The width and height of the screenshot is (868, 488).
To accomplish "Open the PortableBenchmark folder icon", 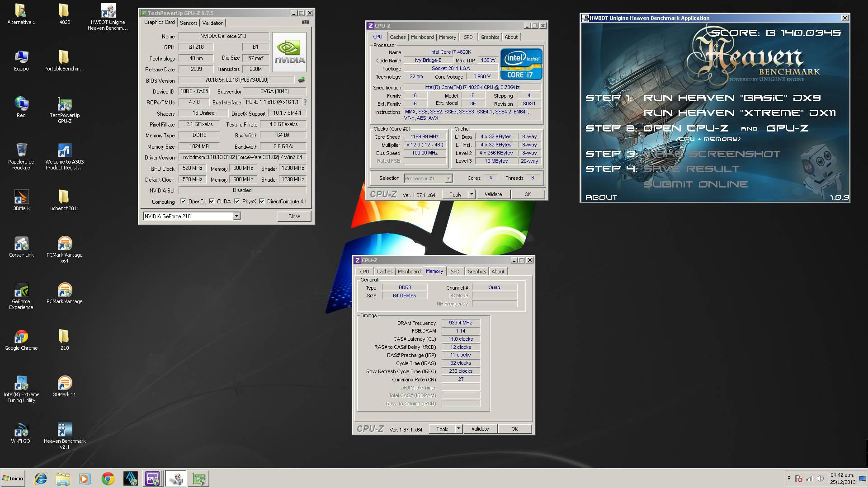I will point(64,61).
